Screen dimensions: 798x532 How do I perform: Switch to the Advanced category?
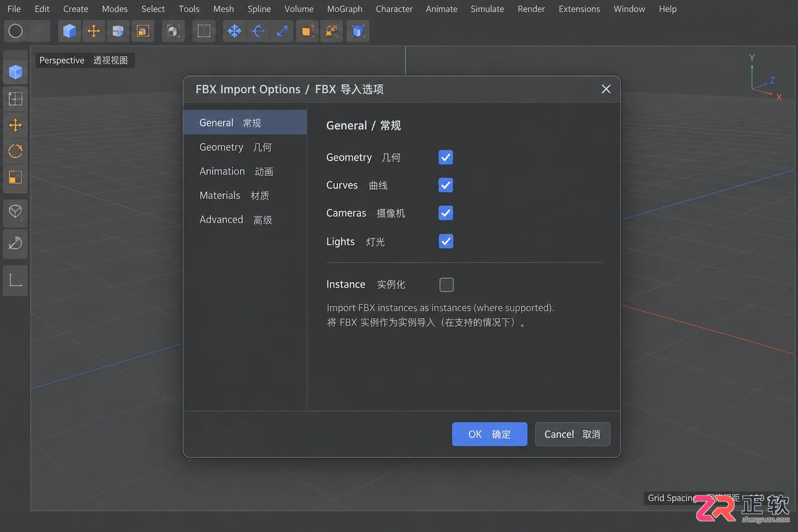[245, 219]
